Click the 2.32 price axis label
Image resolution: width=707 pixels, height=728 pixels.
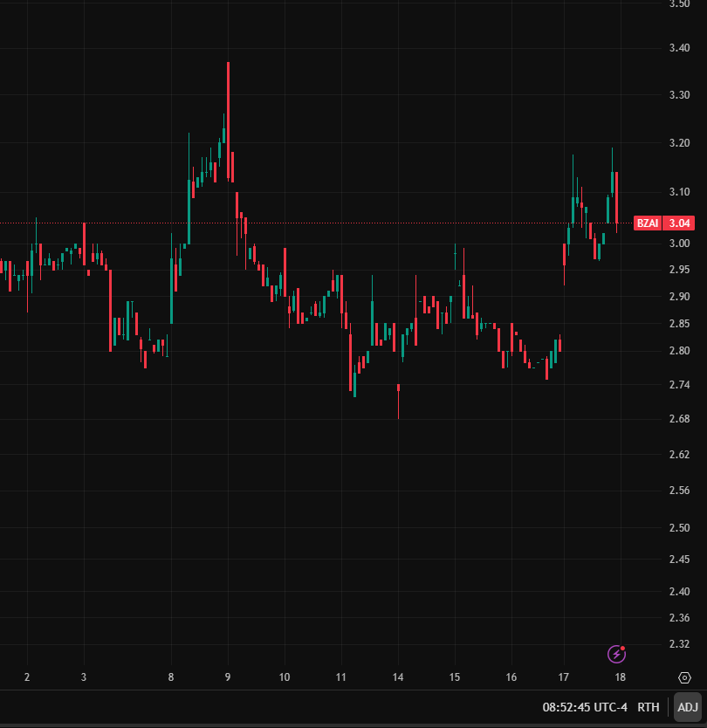(679, 644)
